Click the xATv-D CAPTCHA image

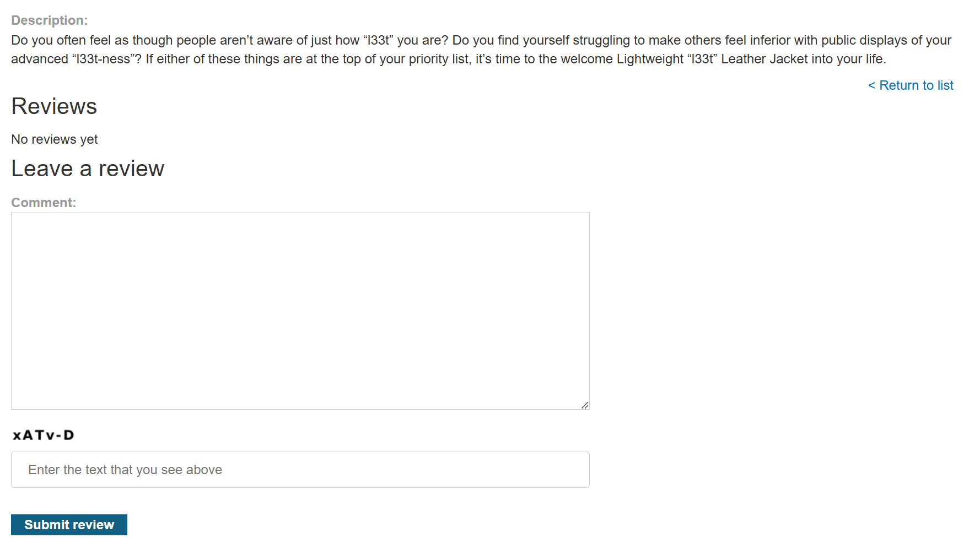[x=44, y=435]
